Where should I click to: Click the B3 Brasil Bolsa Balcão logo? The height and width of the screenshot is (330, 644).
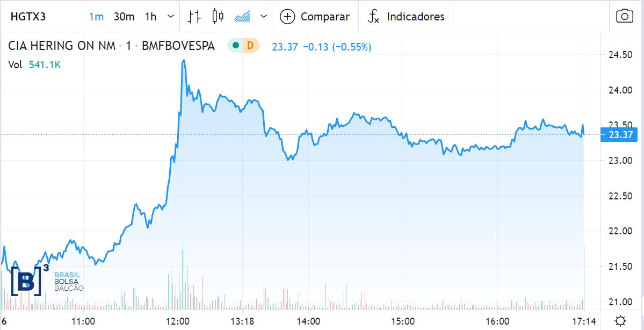click(x=48, y=280)
